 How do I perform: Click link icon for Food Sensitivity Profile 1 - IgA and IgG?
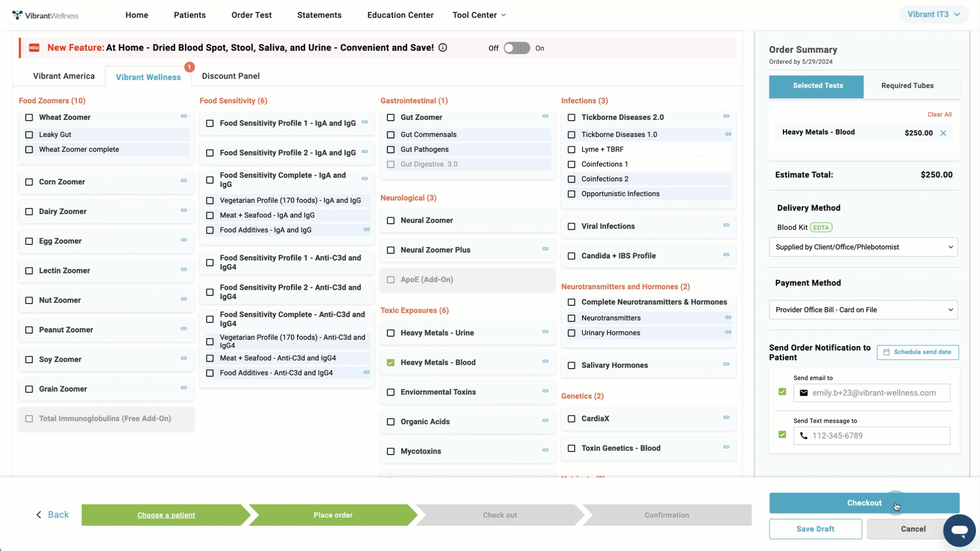(365, 122)
